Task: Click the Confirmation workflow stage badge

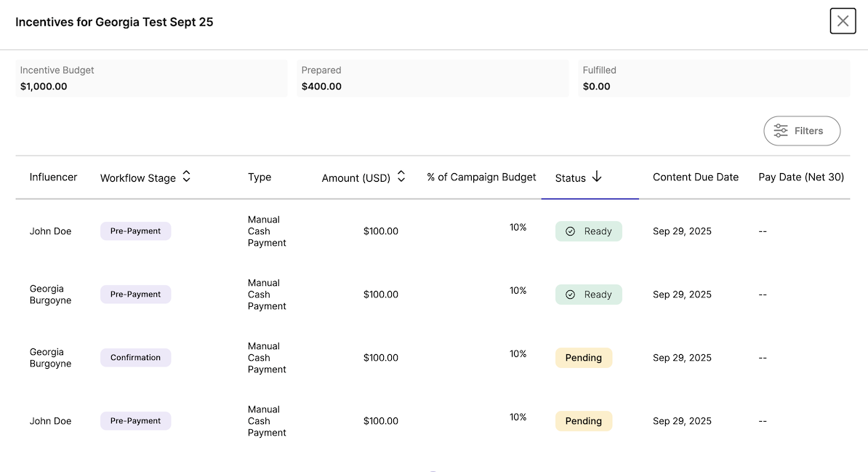Action: tap(135, 358)
